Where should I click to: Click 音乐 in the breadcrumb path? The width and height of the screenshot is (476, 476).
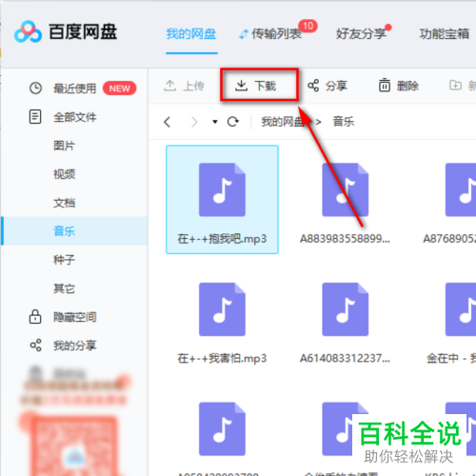pyautogui.click(x=343, y=122)
